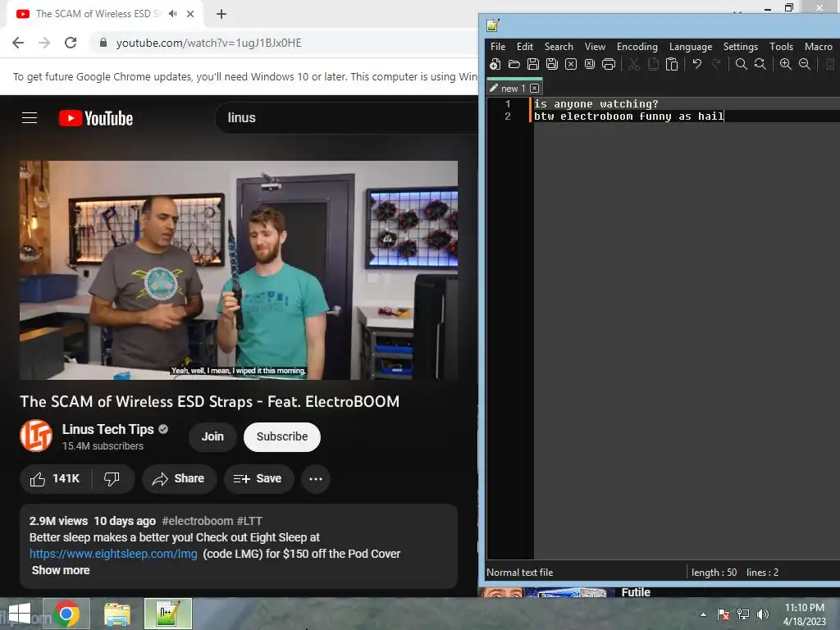The image size is (840, 630).
Task: Click the #LTT hashtag link
Action: (x=249, y=521)
